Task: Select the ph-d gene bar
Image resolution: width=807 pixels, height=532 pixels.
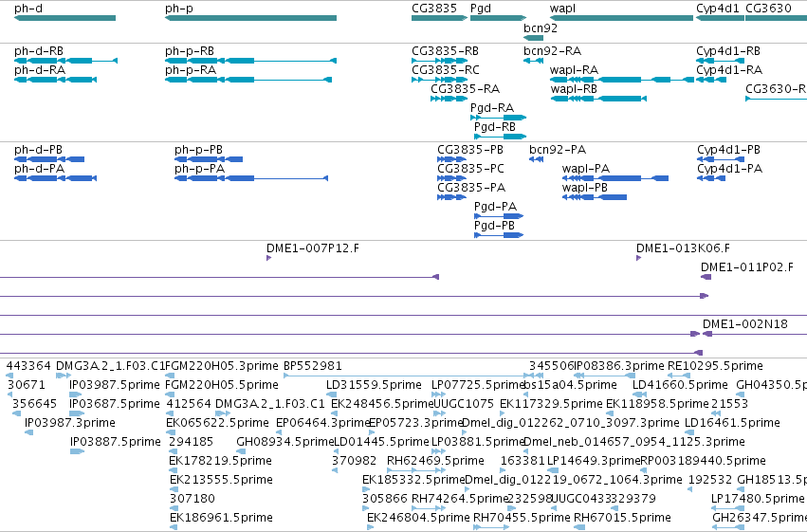Action: point(64,18)
